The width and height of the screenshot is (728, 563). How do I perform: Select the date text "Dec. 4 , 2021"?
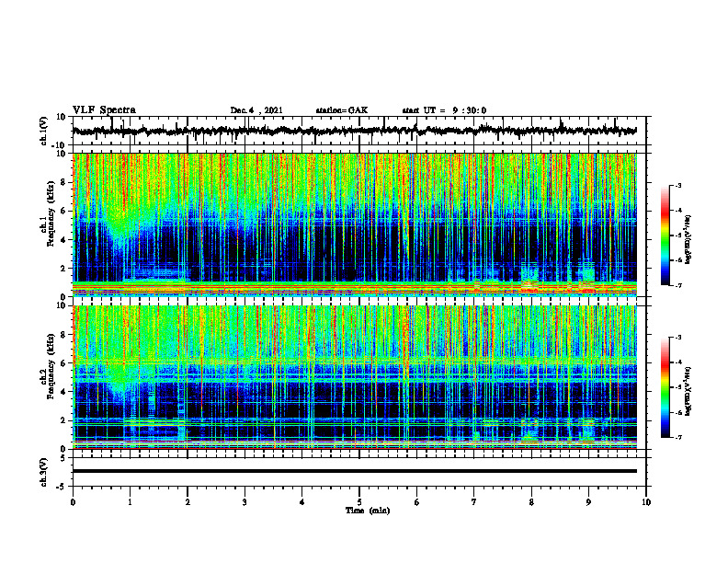click(x=256, y=110)
